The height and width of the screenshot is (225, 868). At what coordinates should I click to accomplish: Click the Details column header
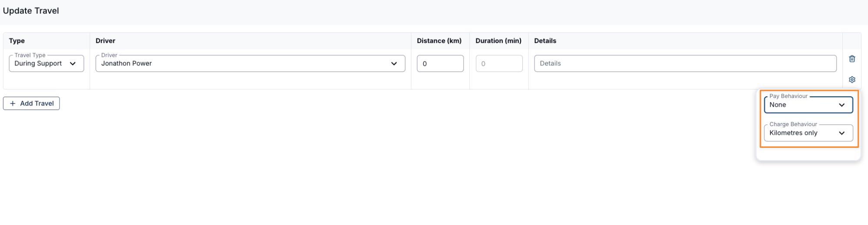545,41
